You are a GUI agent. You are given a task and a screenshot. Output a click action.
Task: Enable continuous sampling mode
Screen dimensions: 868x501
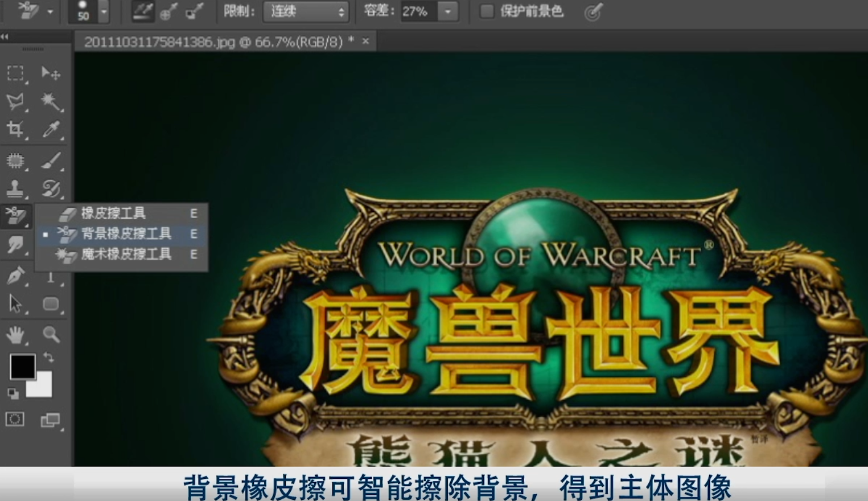(x=142, y=11)
